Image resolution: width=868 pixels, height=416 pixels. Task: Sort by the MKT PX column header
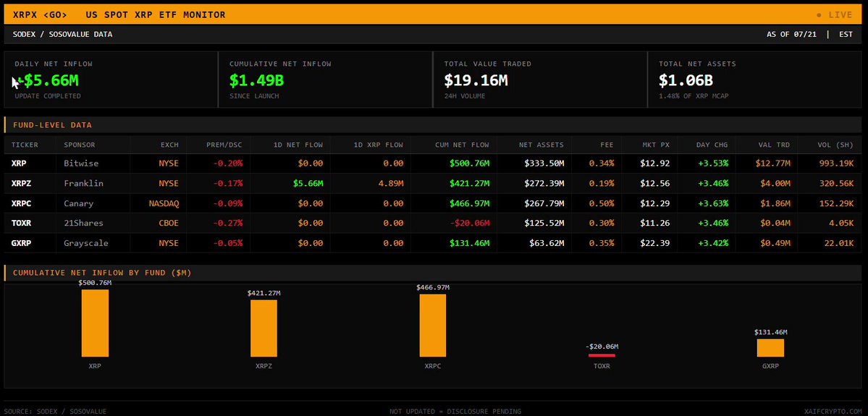(656, 145)
